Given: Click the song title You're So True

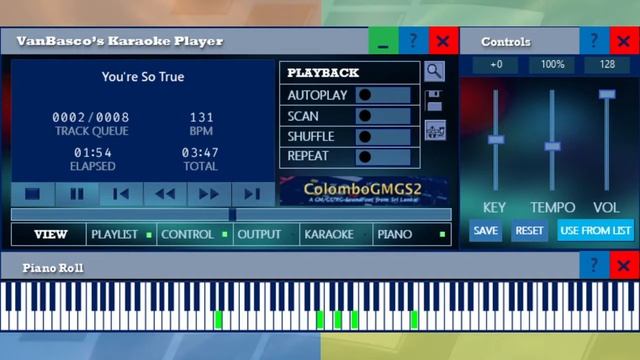Looking at the screenshot, I should pyautogui.click(x=143, y=77).
